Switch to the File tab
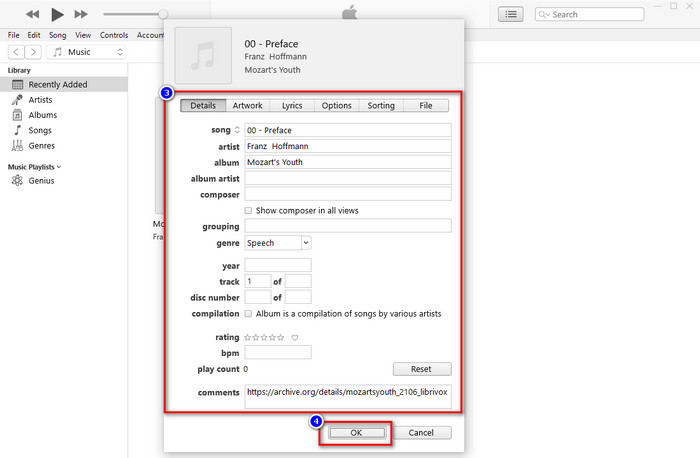 pos(426,106)
